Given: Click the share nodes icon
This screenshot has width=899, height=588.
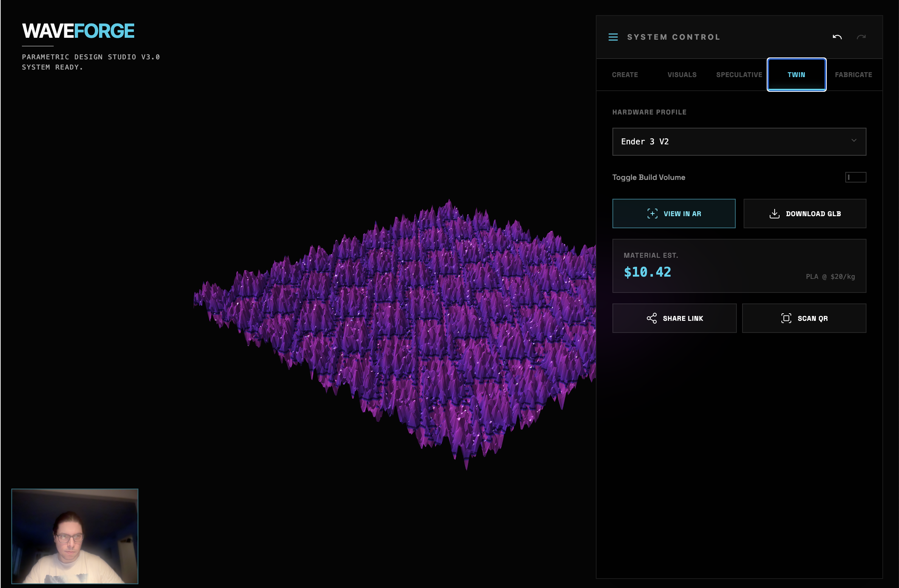Looking at the screenshot, I should tap(651, 318).
